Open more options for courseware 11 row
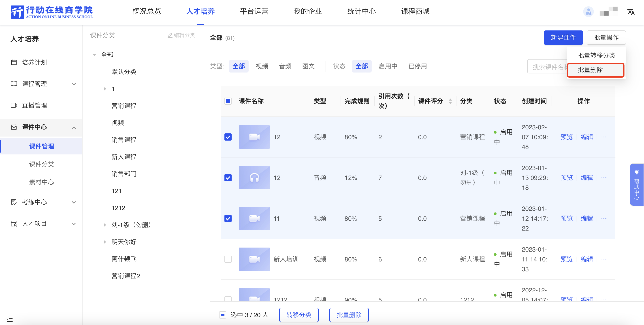 604,218
